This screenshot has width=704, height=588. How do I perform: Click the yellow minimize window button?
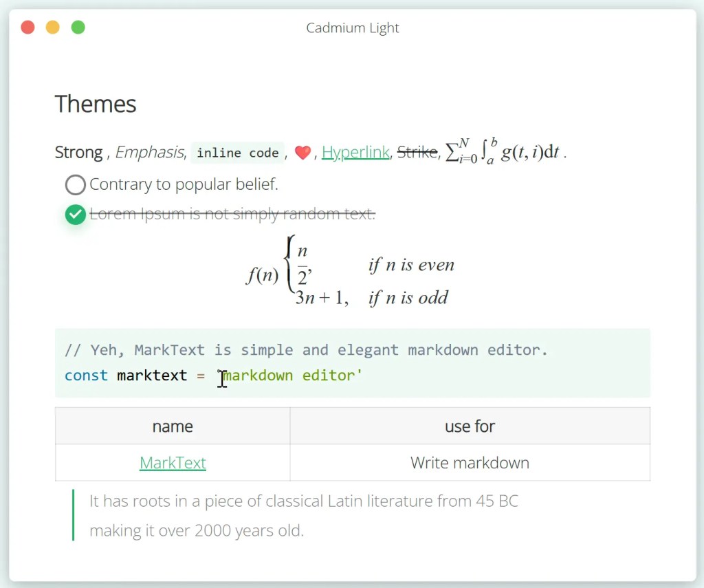[x=53, y=28]
